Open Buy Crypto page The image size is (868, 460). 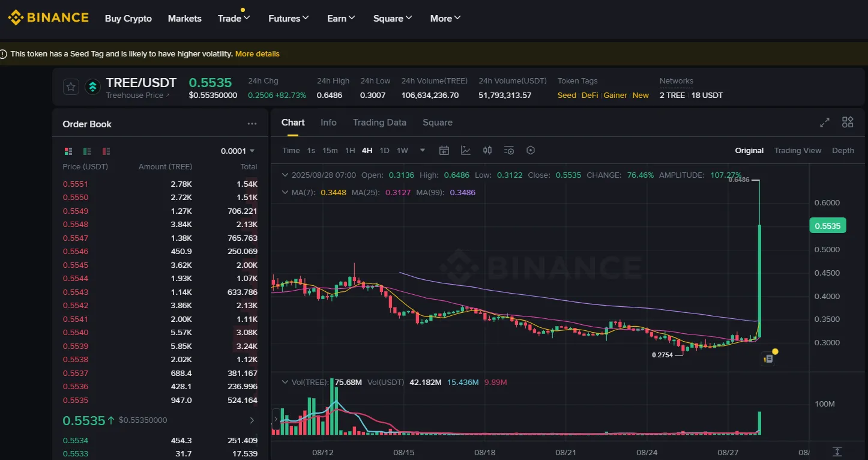(128, 19)
